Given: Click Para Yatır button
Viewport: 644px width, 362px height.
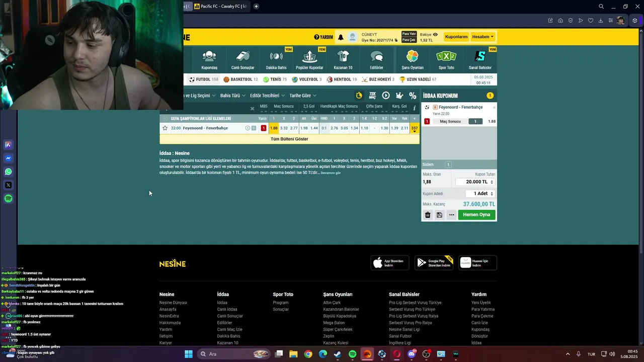Looking at the screenshot, I should point(409,34).
